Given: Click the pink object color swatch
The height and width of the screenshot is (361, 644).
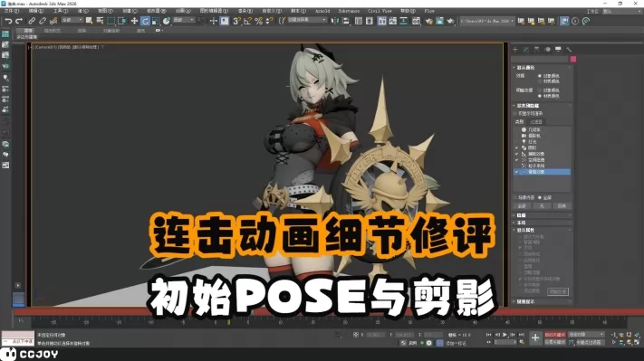Looking at the screenshot, I should coord(573,60).
